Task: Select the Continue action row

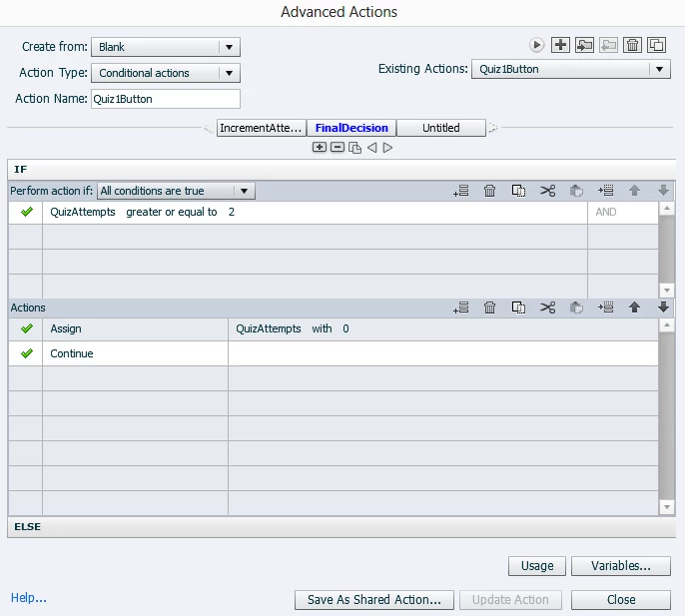Action: coord(334,353)
